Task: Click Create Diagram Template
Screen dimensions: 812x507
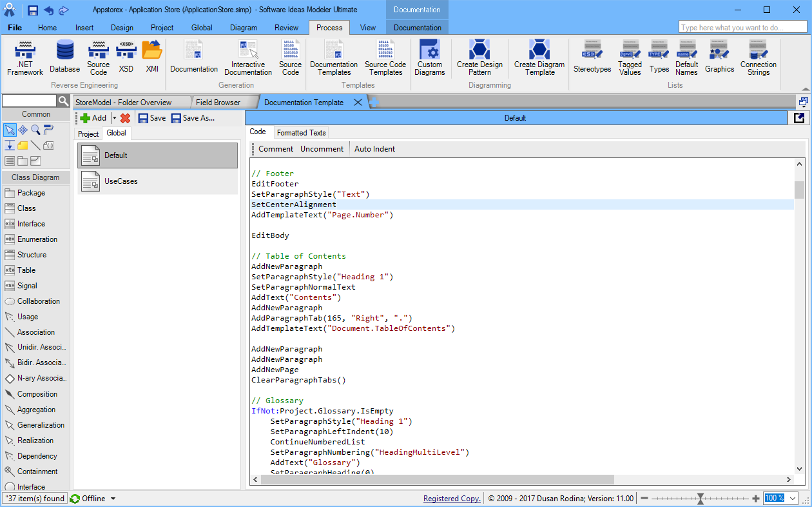Action: pos(539,57)
